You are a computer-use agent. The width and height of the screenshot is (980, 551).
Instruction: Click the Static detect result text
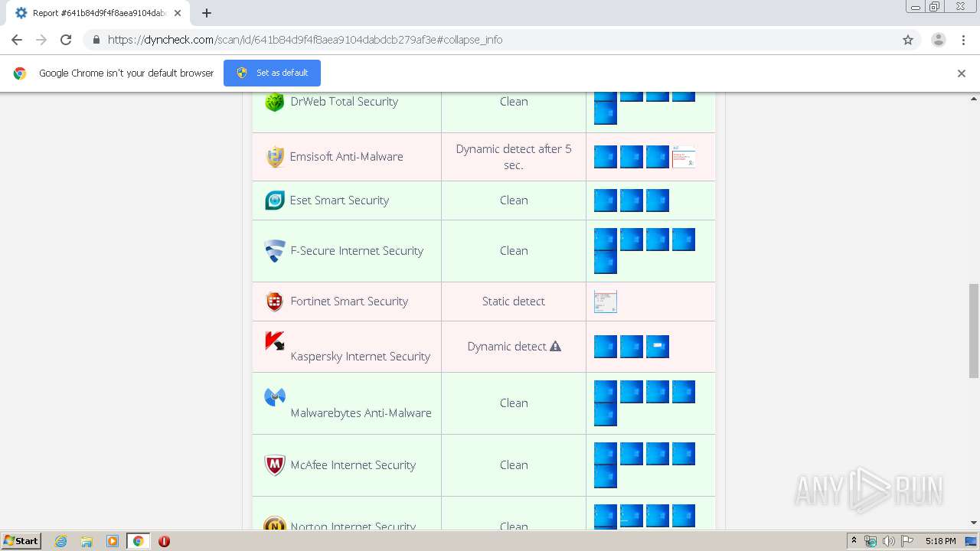[x=514, y=302]
